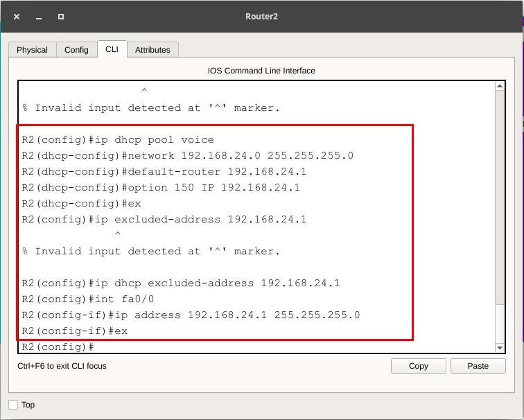Click the 'network 192.168.24.0 255.255.255.0' line
Screen dimensions: 524x420
tap(187, 156)
